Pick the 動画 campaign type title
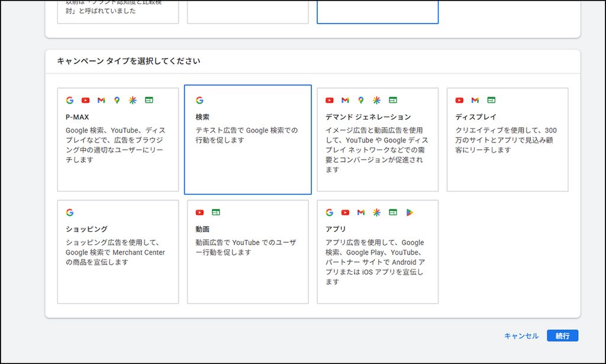 click(x=202, y=228)
